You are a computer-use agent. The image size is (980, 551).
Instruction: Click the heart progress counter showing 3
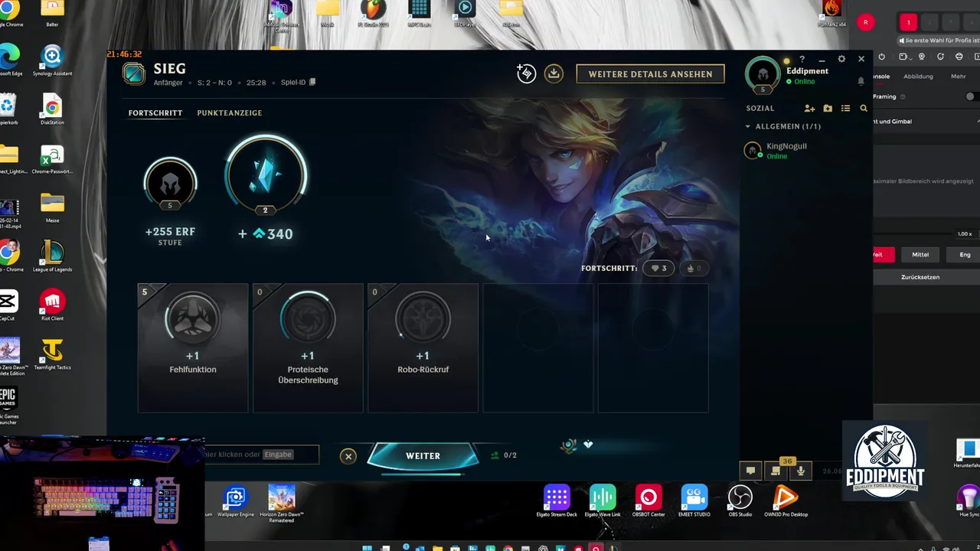[658, 268]
